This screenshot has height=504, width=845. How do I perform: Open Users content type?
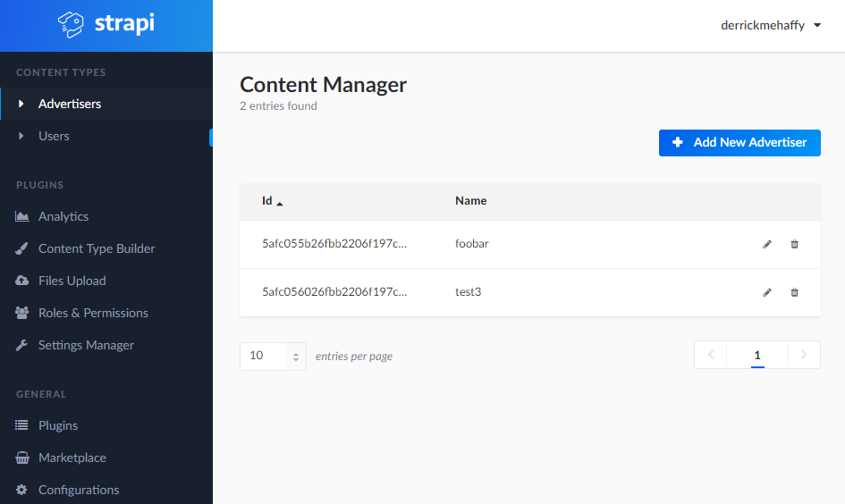106,136
